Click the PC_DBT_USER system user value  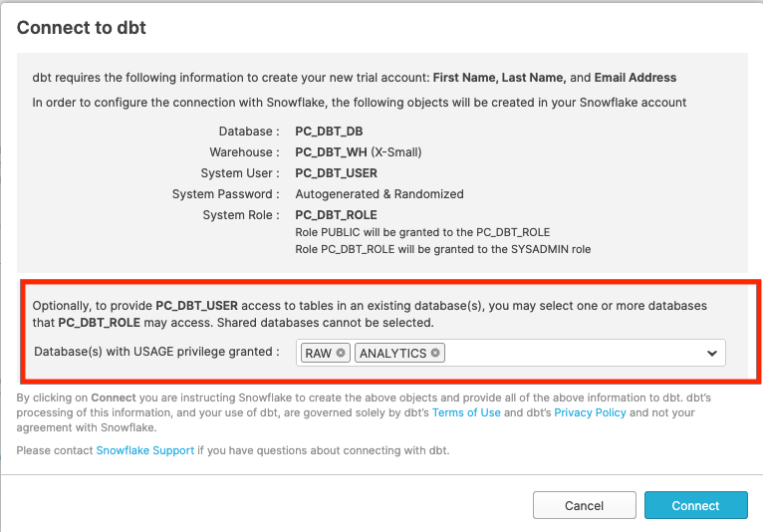pyautogui.click(x=336, y=173)
